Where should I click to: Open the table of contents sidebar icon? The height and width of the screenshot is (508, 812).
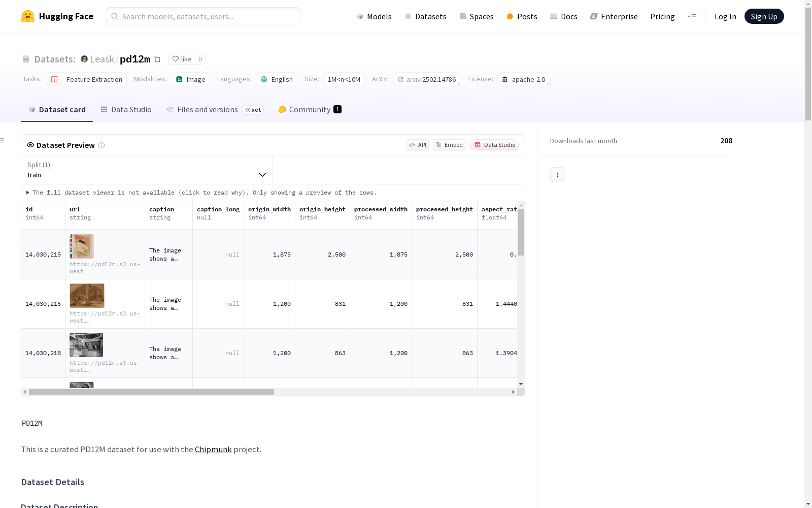(3, 140)
